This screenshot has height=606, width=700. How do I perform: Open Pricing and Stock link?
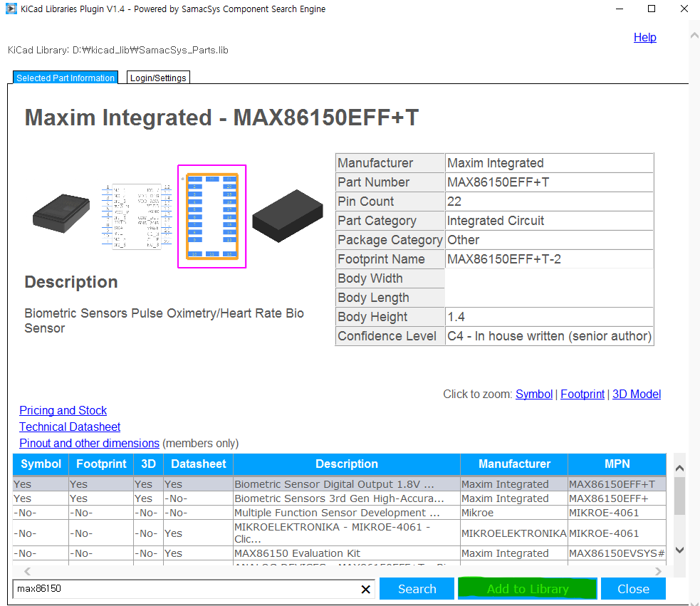tap(63, 410)
